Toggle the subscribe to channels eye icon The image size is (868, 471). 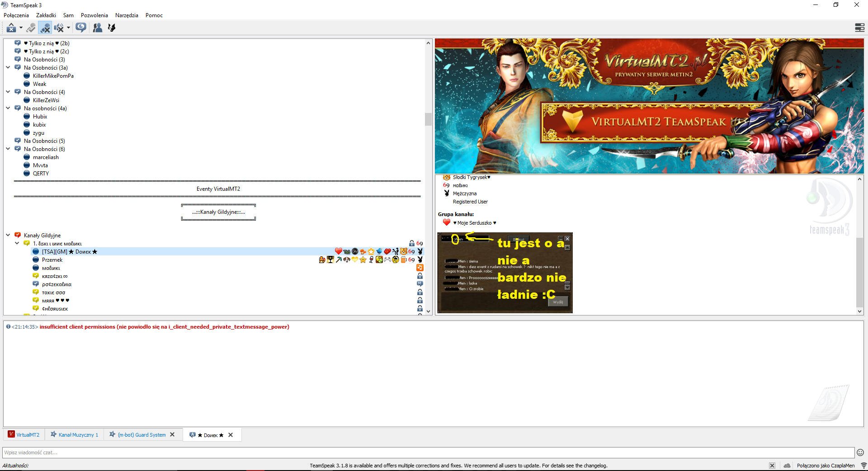click(81, 28)
